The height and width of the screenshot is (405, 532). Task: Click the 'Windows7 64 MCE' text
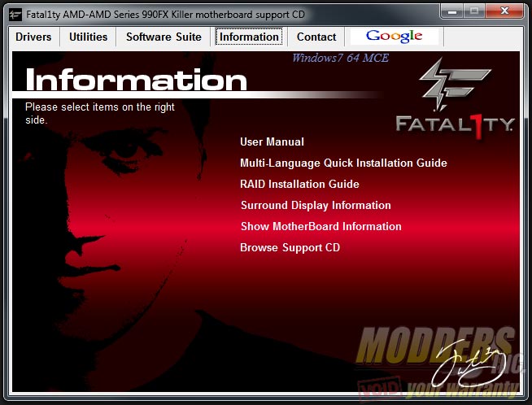pos(340,58)
